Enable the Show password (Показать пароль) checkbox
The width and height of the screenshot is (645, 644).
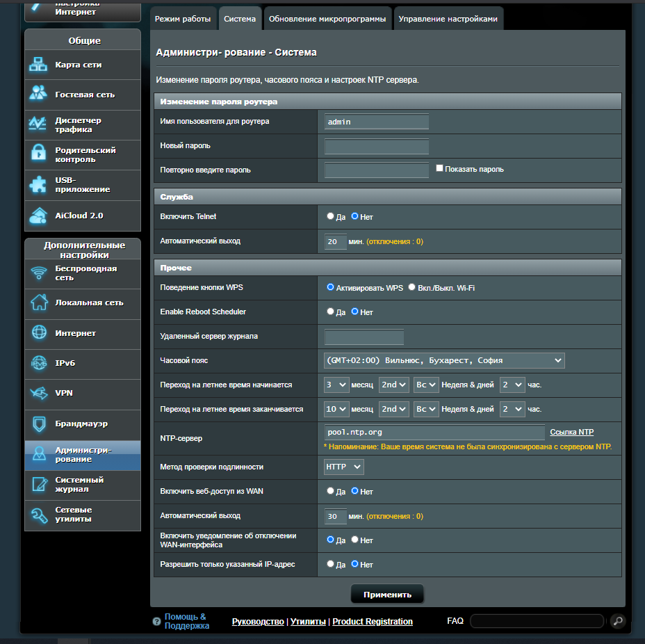(x=439, y=168)
